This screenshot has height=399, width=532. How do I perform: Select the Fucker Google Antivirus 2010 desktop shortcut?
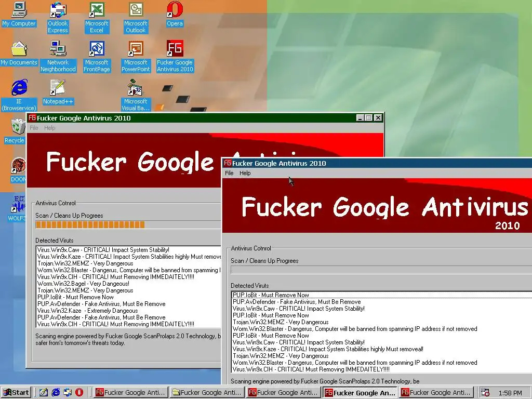175,56
